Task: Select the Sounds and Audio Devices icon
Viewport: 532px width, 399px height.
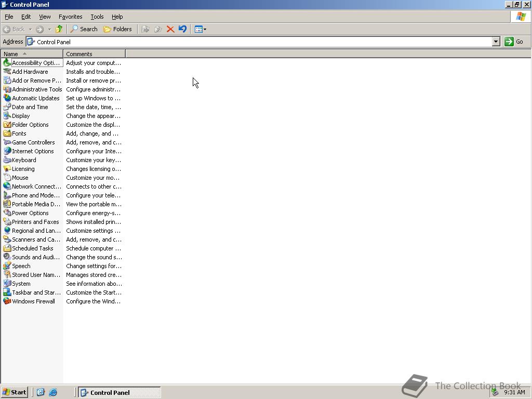Action: [7, 257]
